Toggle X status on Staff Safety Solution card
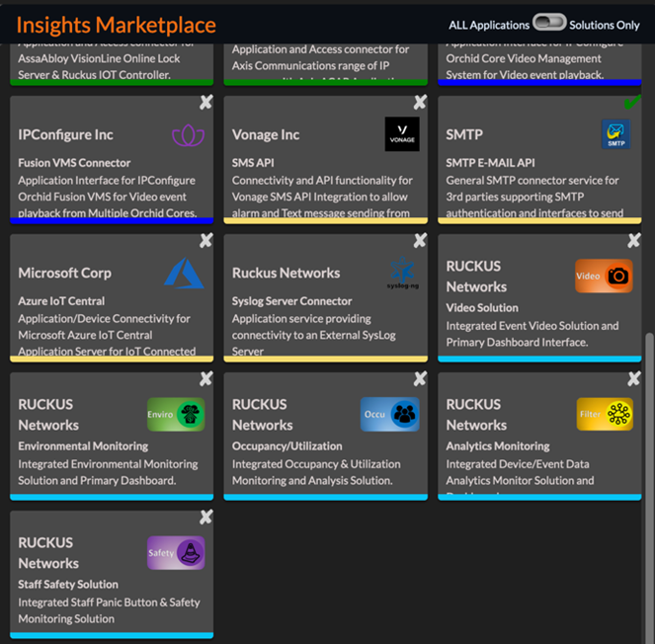 (x=205, y=517)
